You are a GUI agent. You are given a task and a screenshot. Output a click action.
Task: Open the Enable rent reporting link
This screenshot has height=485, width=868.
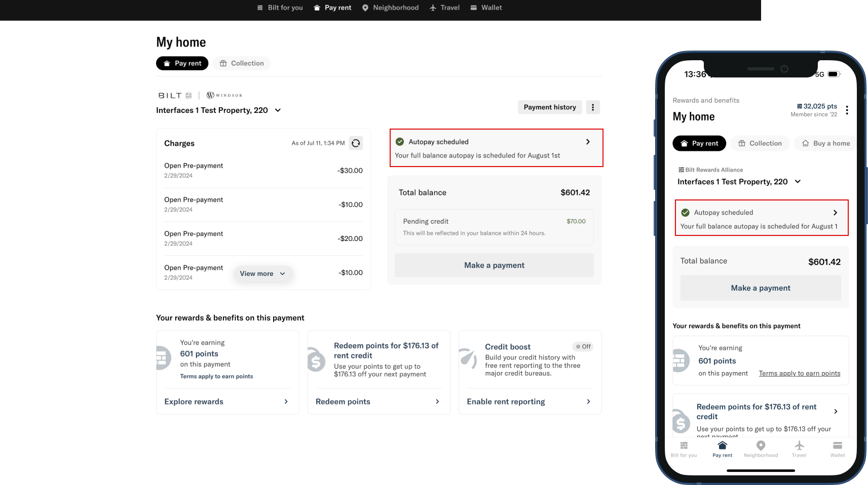(506, 401)
